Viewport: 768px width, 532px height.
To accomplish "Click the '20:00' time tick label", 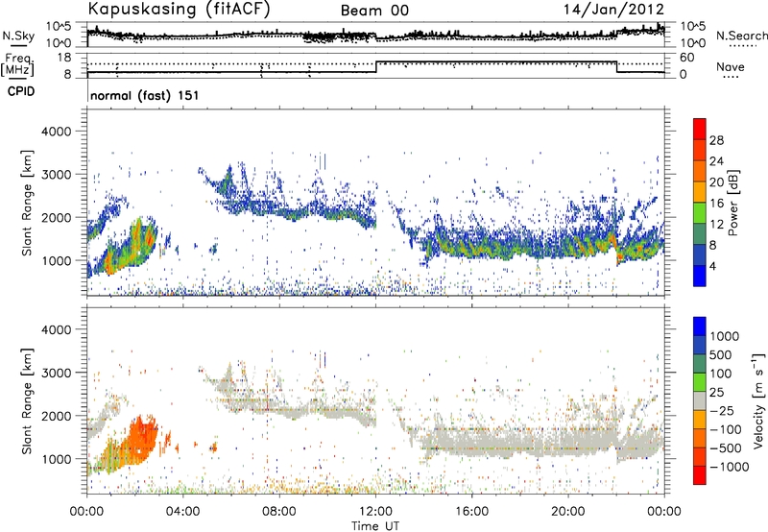I will 568,512.
